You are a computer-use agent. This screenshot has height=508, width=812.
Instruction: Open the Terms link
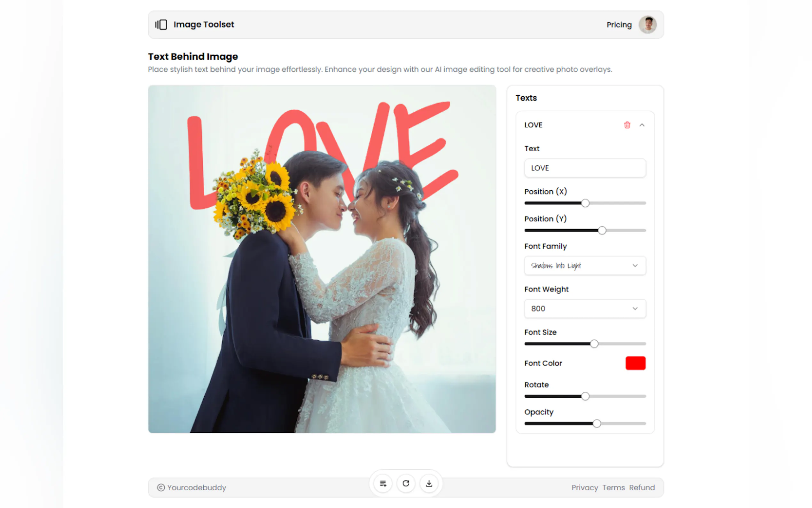[613, 488]
